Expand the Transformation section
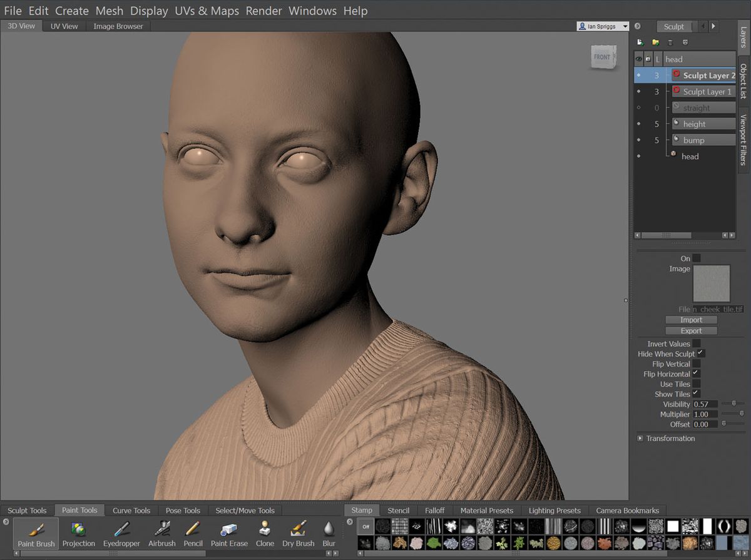Viewport: 751px width, 560px height. coord(640,438)
